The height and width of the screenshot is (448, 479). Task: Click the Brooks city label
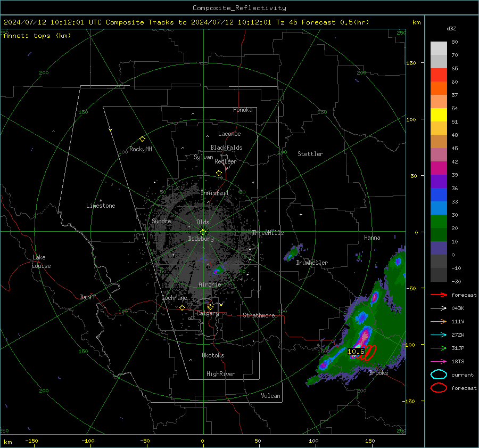point(378,373)
